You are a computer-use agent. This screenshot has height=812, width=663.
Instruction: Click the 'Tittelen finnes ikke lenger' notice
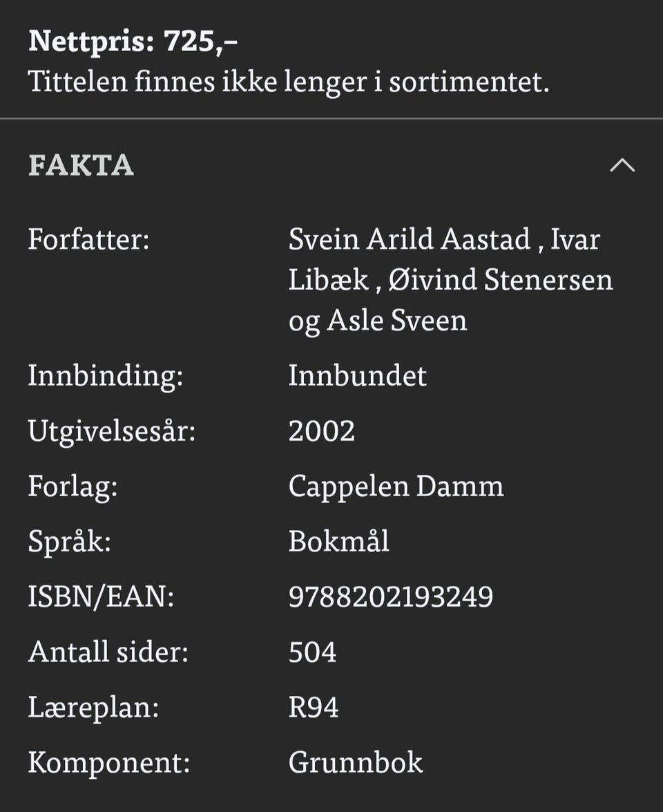click(x=289, y=82)
